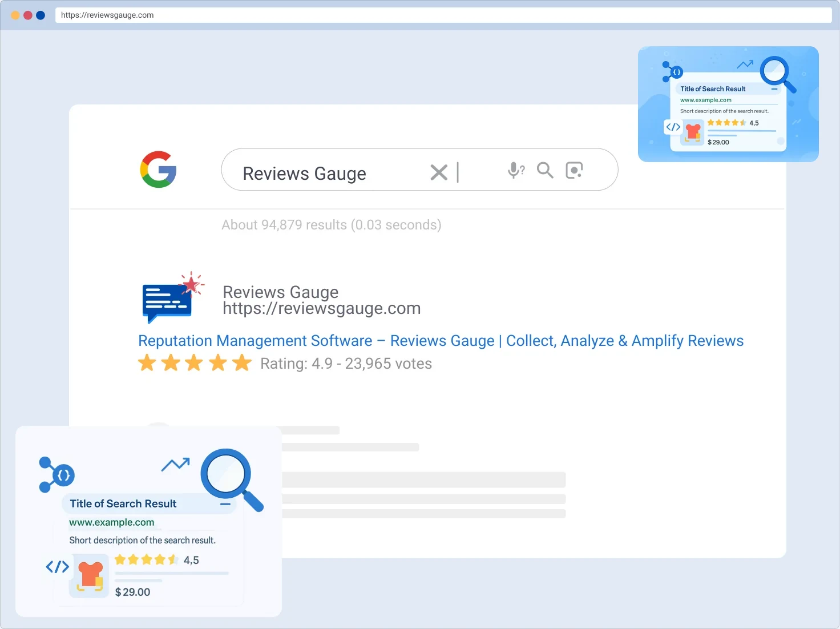Click the Reviews Gauge site name in result
Image resolution: width=840 pixels, height=629 pixels.
pos(281,292)
